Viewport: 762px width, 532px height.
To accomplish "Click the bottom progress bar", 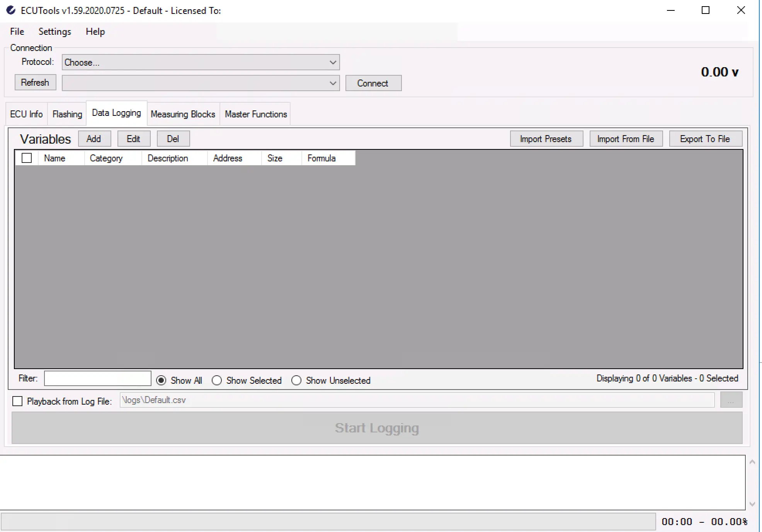I will pyautogui.click(x=328, y=521).
